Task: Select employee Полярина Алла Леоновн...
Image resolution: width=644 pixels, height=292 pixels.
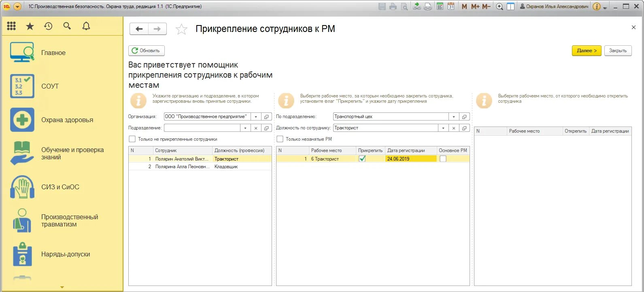Action: pos(182,167)
